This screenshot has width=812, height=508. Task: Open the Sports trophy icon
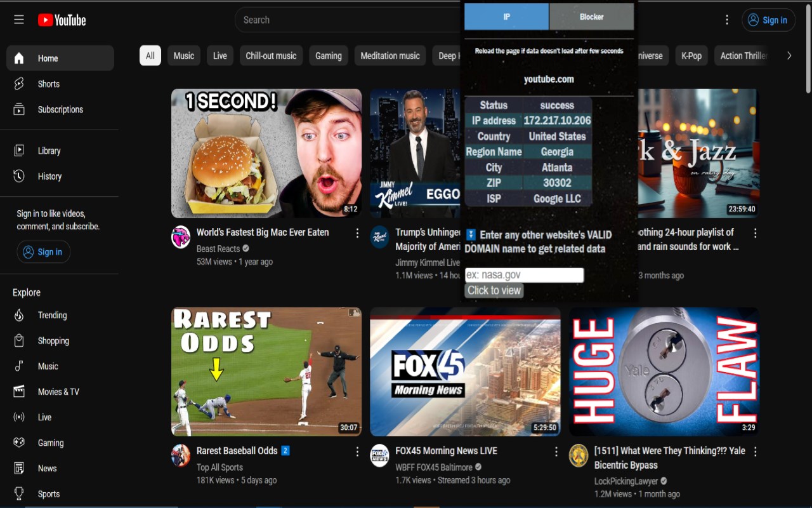coord(19,493)
